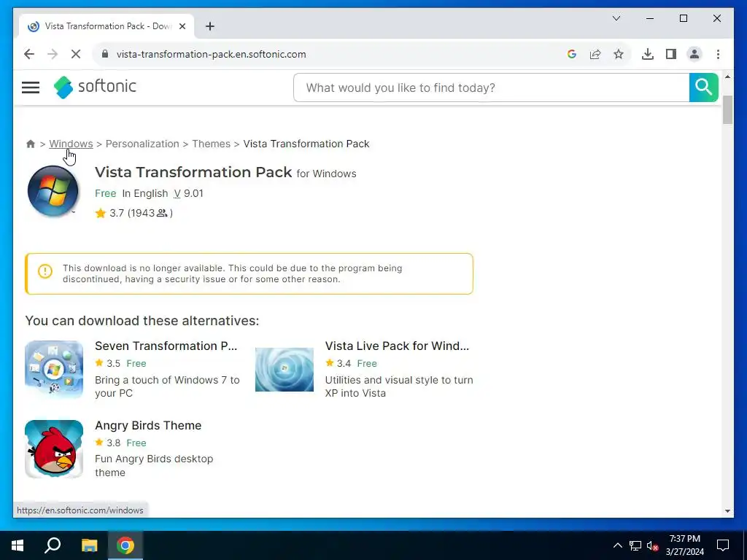Click the teal search magnifier button
The width and height of the screenshot is (747, 560).
(703, 87)
